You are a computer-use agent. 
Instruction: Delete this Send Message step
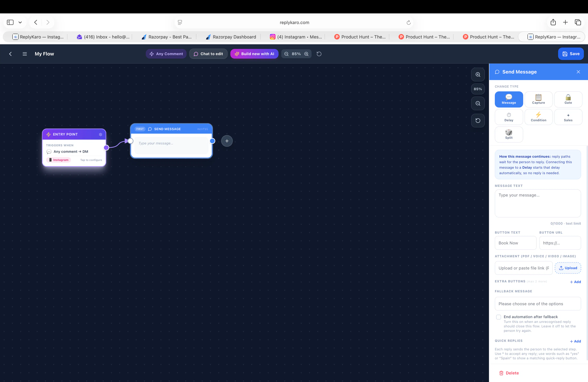pyautogui.click(x=509, y=373)
